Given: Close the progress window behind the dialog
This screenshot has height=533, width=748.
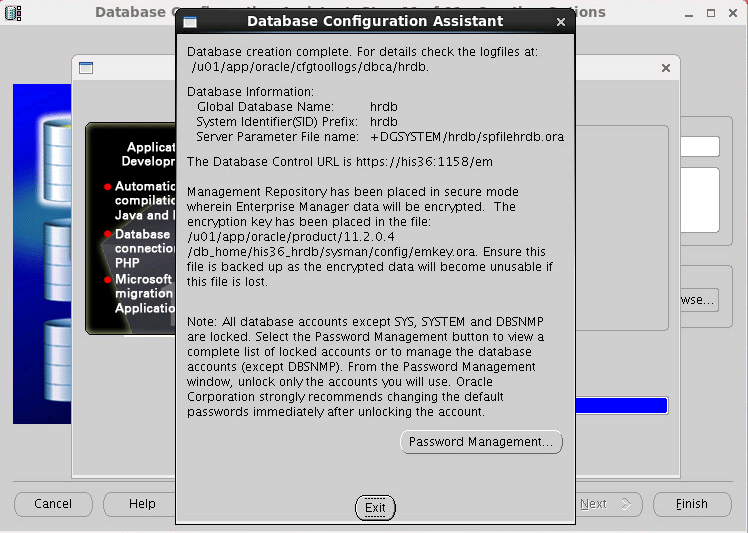Looking at the screenshot, I should pyautogui.click(x=666, y=68).
